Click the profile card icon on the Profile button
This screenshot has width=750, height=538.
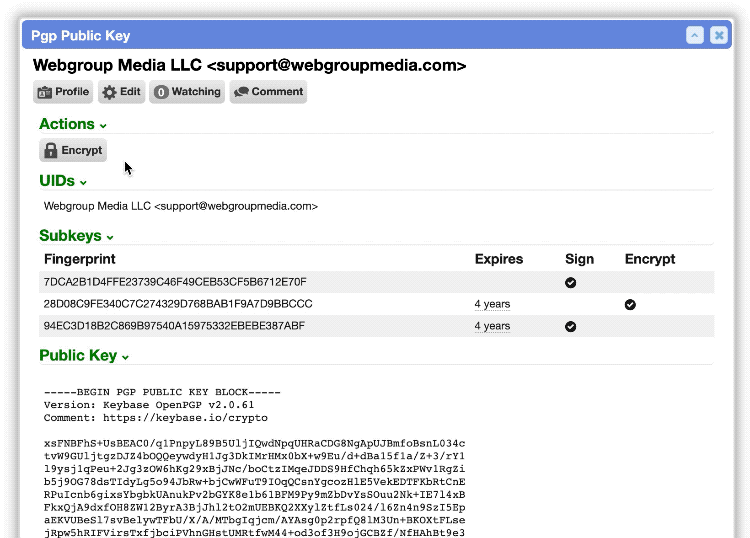coord(44,92)
